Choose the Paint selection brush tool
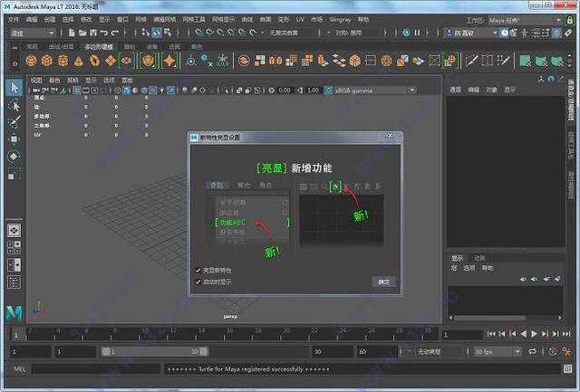Image resolution: width=580 pixels, height=392 pixels. [x=14, y=122]
